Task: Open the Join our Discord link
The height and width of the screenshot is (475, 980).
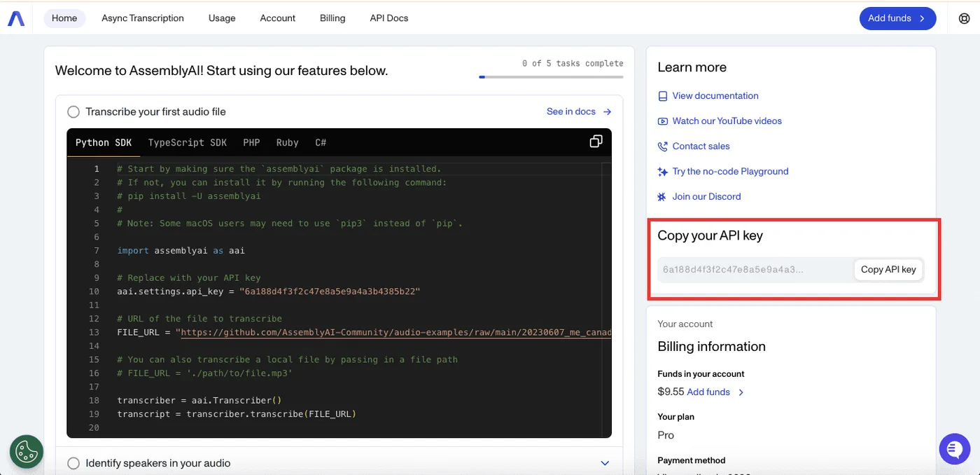Action: (x=706, y=197)
